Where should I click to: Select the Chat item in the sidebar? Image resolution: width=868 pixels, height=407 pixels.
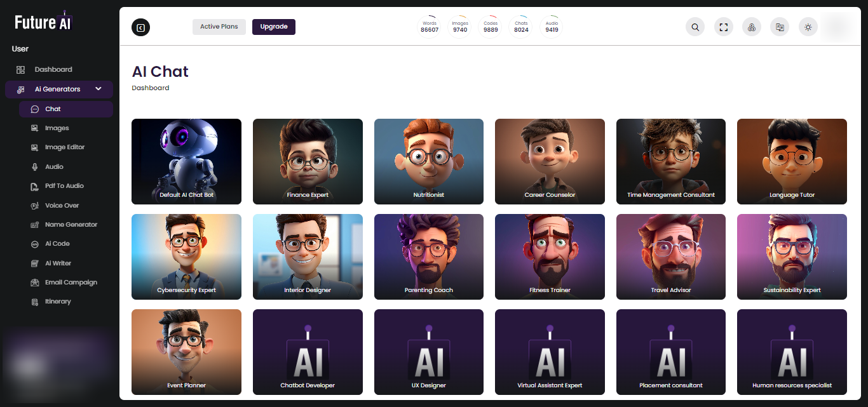click(x=53, y=109)
